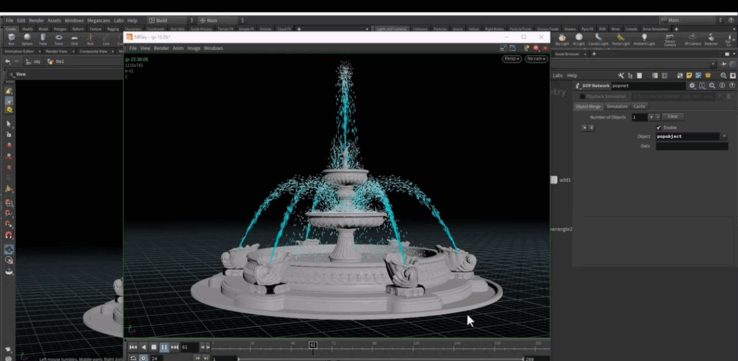Create a Sphere from the shelf
This screenshot has height=361, width=738.
pos(27,39)
